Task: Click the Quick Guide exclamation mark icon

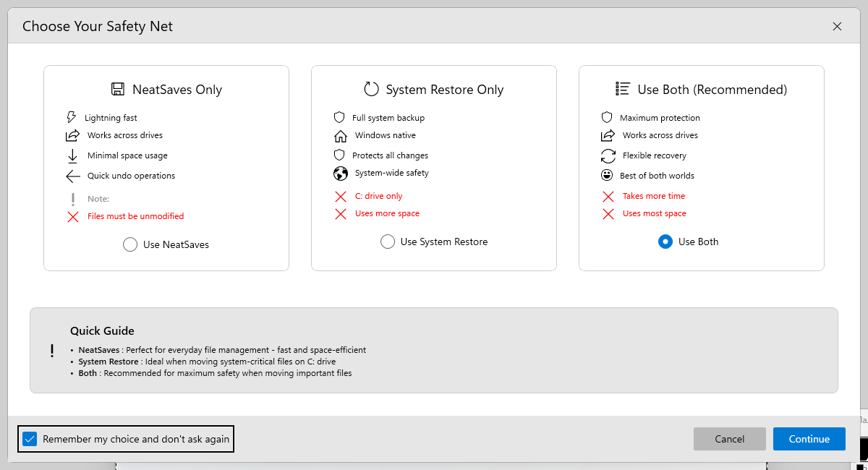Action: 52,351
